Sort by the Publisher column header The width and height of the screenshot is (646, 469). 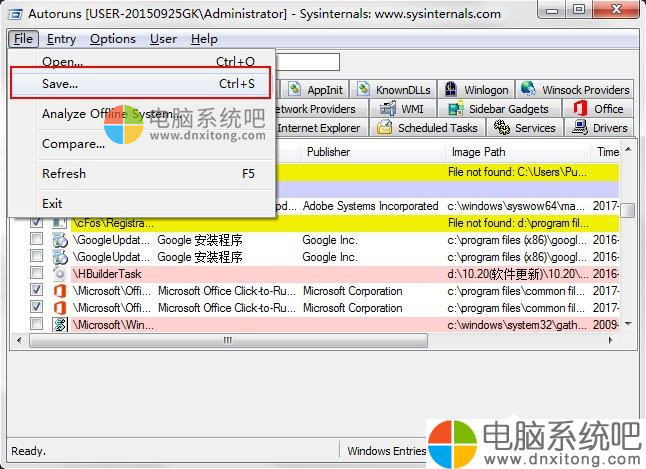tap(373, 152)
